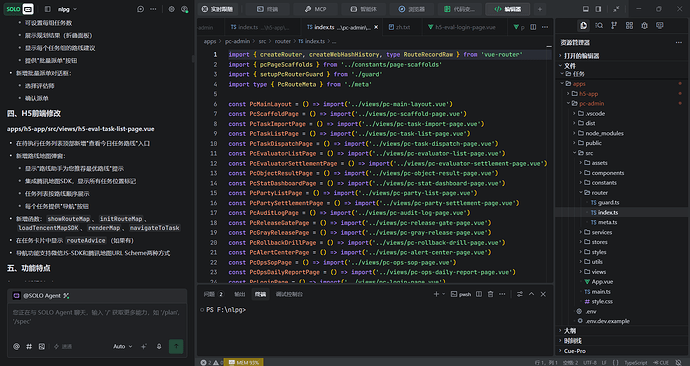This screenshot has width=690, height=366.
Task: Switch to the 输出 panel tab
Action: tap(239, 294)
